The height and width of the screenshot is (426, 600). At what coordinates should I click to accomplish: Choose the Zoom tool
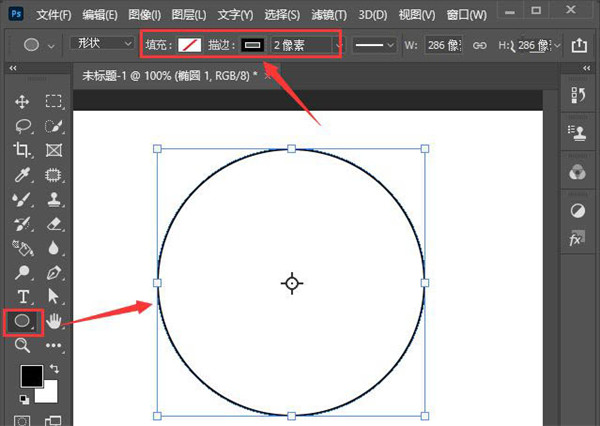point(23,345)
